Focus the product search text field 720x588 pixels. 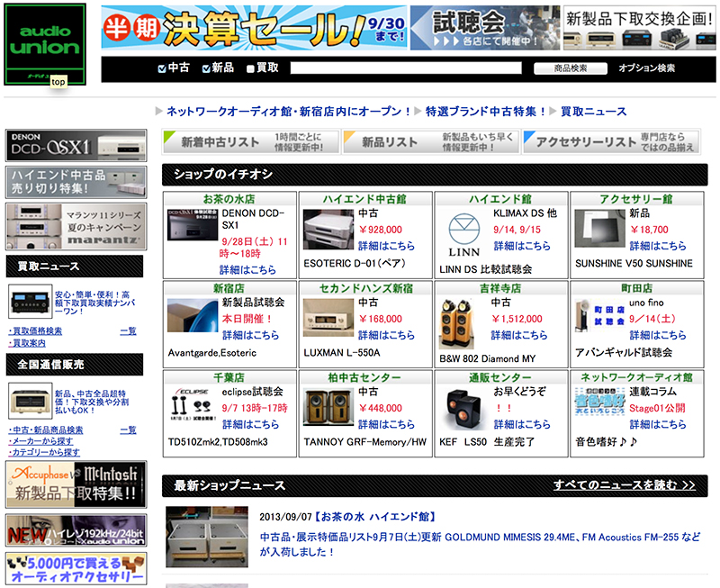pyautogui.click(x=406, y=68)
